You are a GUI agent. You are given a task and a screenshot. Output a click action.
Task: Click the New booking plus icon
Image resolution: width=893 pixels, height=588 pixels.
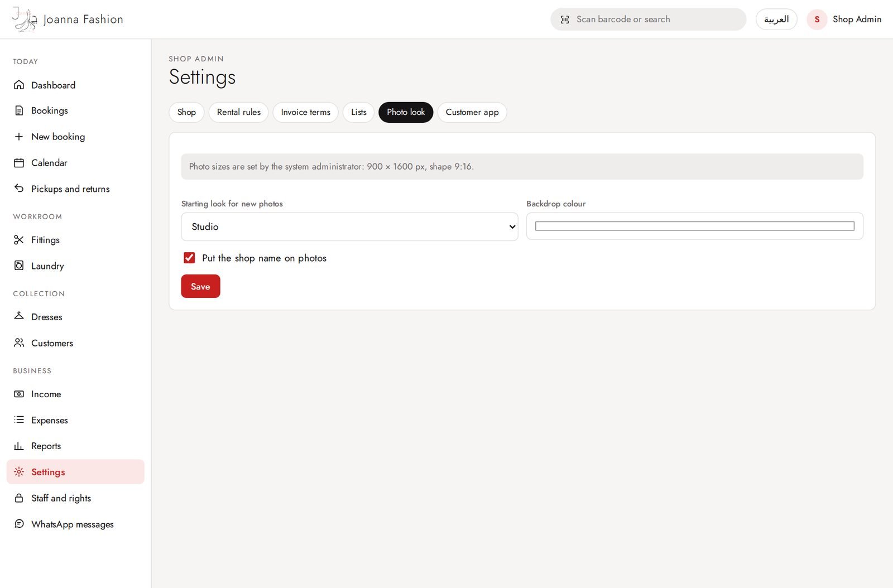point(19,137)
